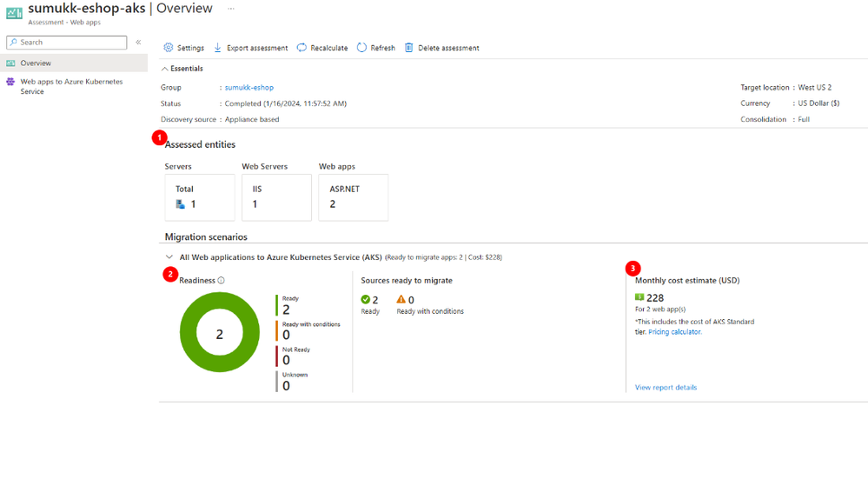Image resolution: width=868 pixels, height=486 pixels.
Task: Focus the Search input field
Action: click(x=66, y=42)
